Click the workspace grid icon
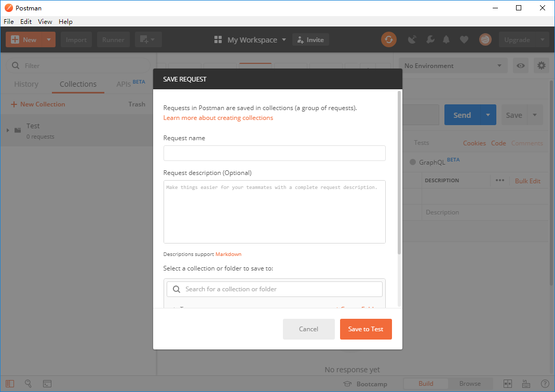 pyautogui.click(x=218, y=39)
